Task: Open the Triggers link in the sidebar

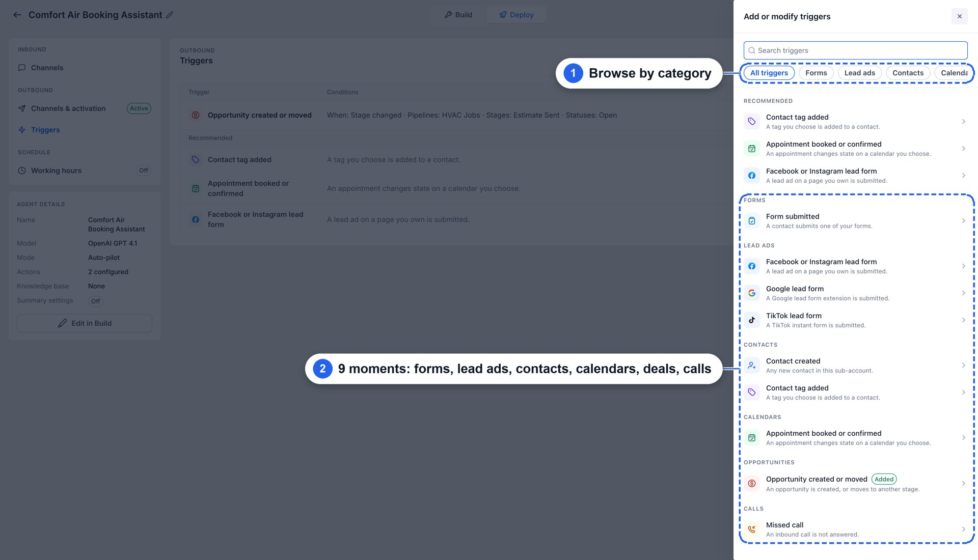Action: pyautogui.click(x=45, y=130)
